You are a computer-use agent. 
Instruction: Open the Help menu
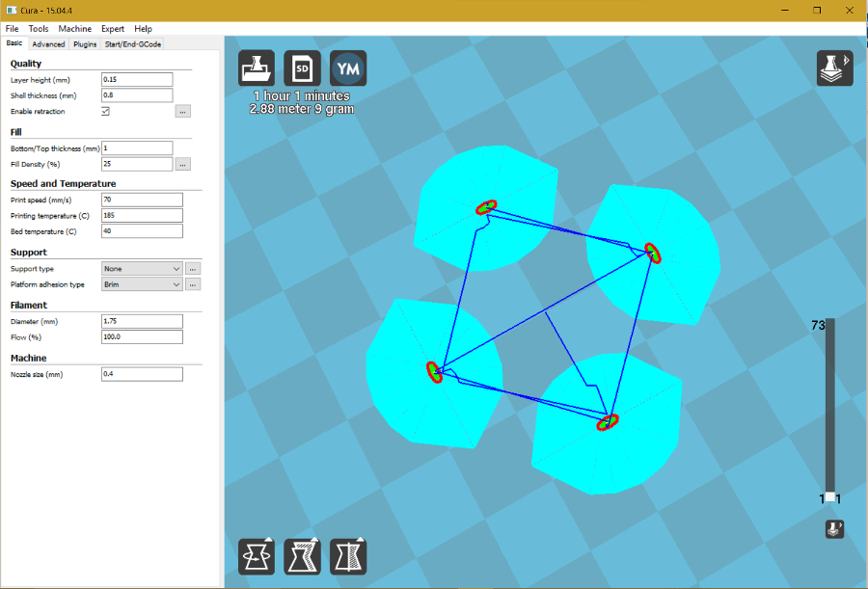pos(143,29)
